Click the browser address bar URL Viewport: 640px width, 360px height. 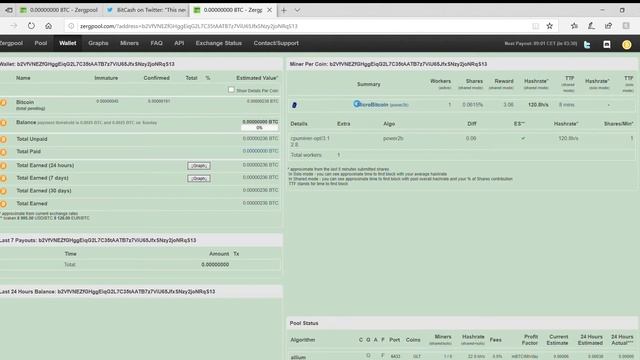click(x=189, y=26)
